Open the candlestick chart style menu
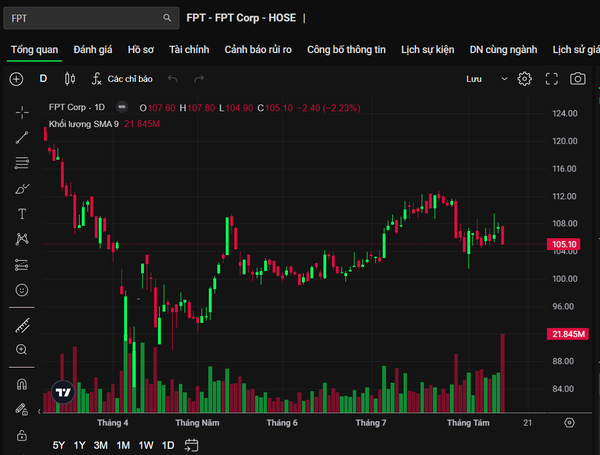This screenshot has height=455, width=600. 70,79
